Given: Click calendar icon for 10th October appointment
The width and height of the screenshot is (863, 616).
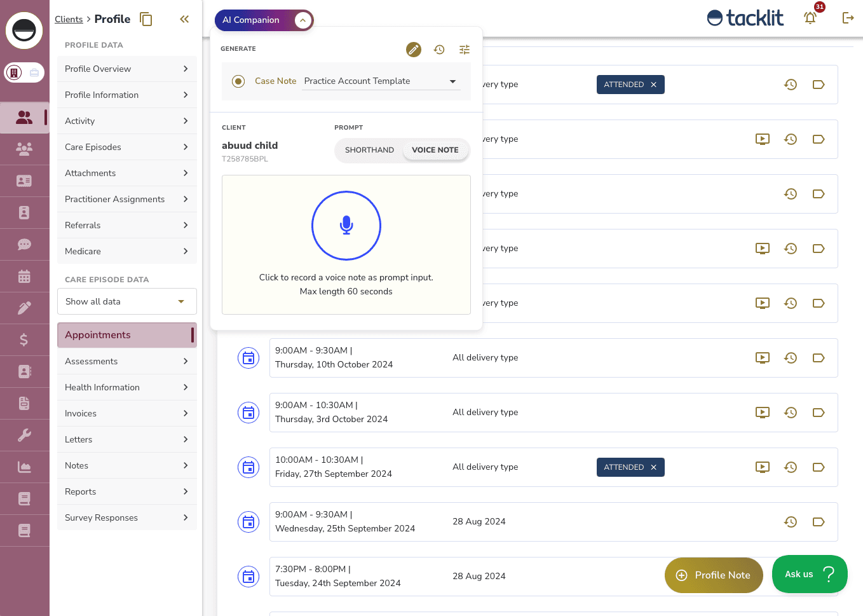Looking at the screenshot, I should (x=248, y=358).
